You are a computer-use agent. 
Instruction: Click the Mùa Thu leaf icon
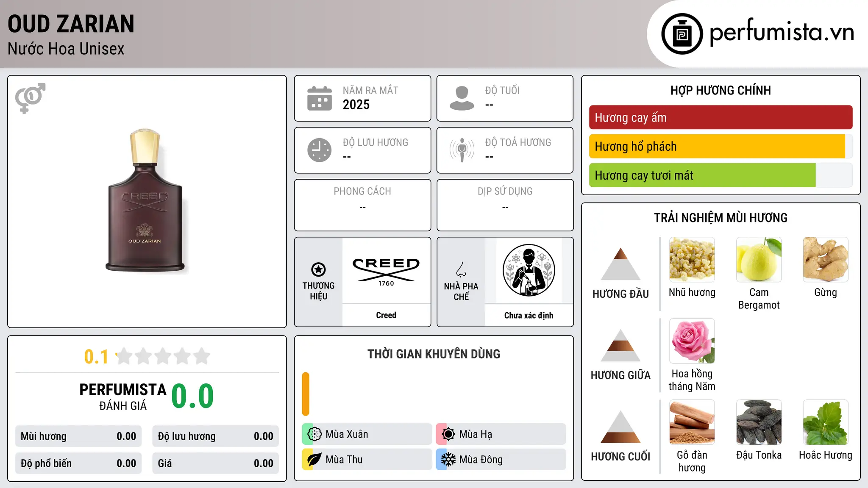coord(314,460)
